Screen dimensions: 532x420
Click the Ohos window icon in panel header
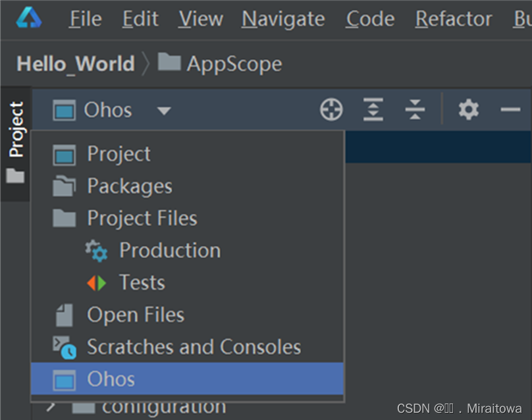point(64,110)
